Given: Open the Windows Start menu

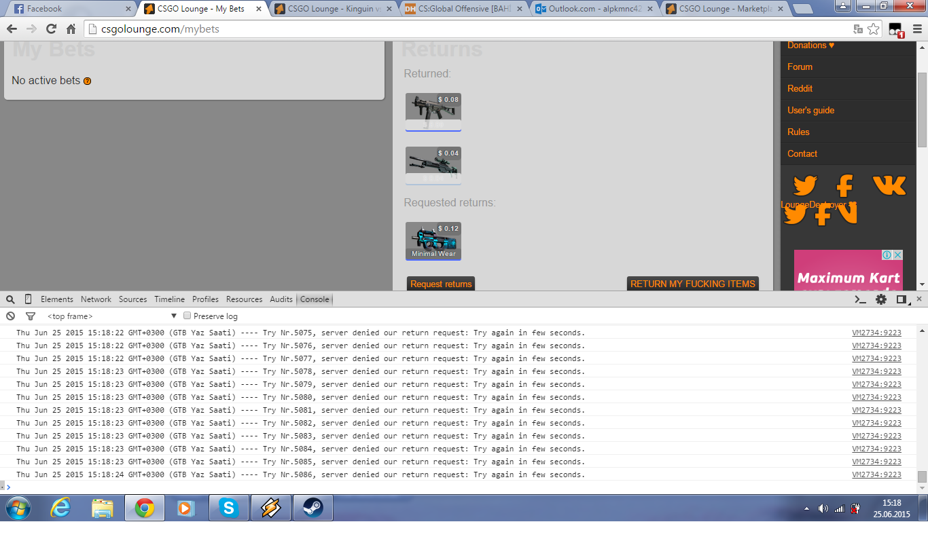Looking at the screenshot, I should pos(18,508).
